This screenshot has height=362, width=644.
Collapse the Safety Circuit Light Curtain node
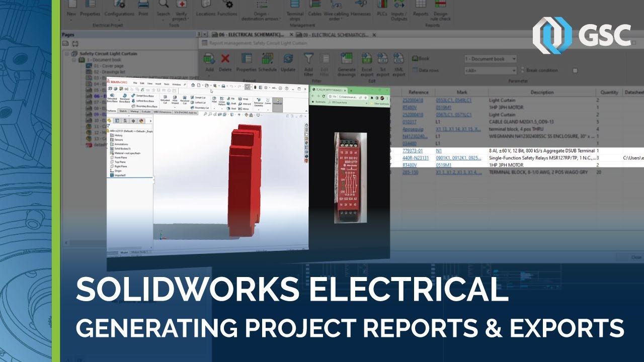66,53
